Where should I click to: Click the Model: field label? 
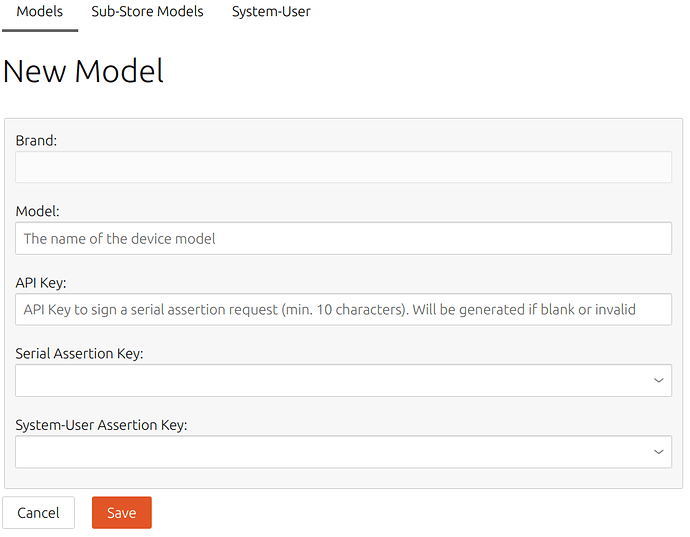(x=37, y=212)
